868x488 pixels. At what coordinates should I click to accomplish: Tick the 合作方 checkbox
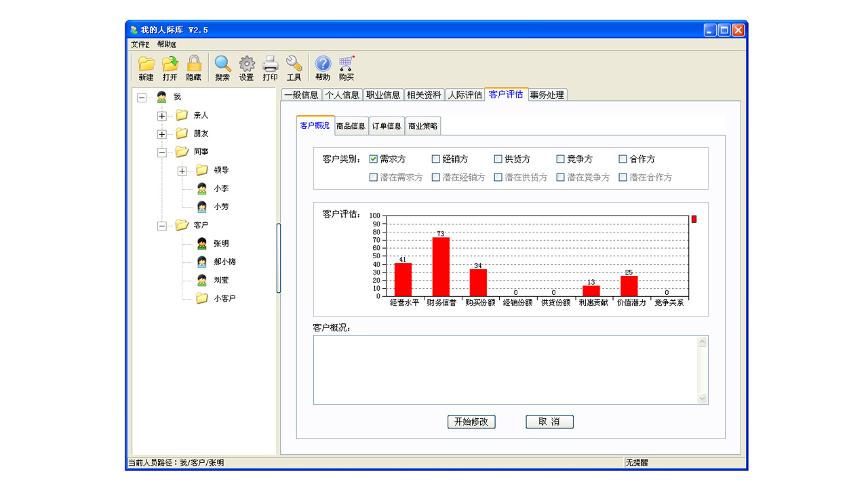click(x=623, y=159)
